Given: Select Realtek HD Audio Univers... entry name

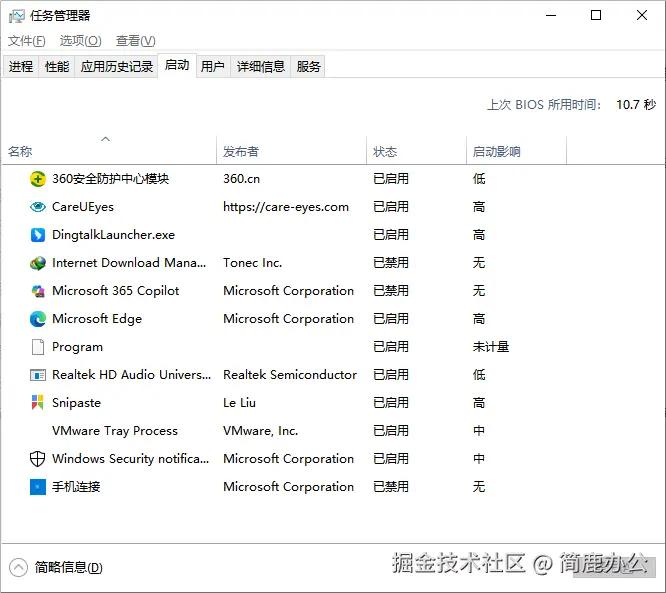Looking at the screenshot, I should 131,375.
